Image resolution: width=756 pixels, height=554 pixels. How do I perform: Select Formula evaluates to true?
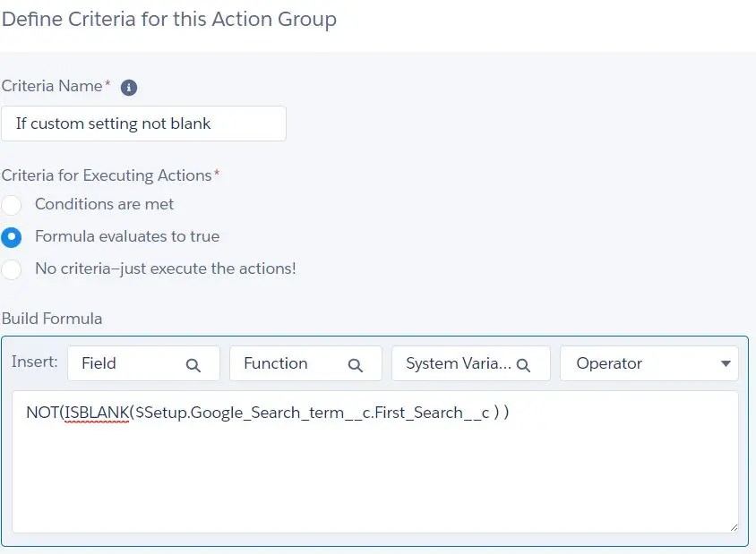click(x=13, y=236)
